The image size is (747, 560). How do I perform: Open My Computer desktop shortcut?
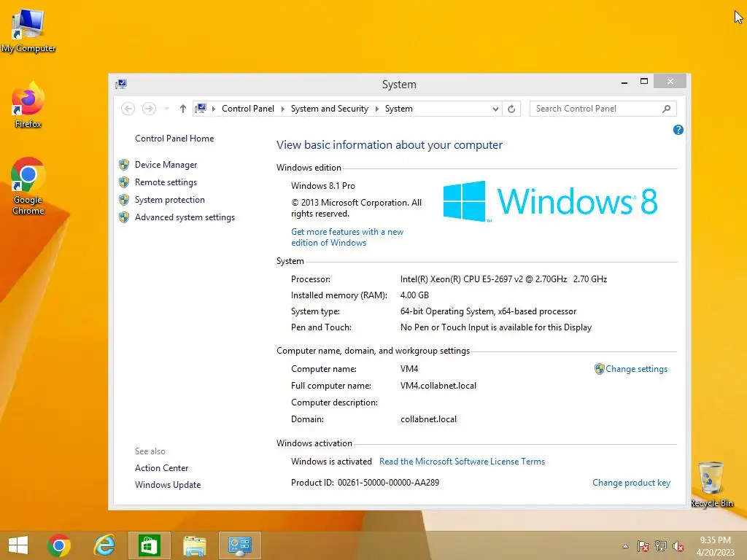click(x=28, y=30)
